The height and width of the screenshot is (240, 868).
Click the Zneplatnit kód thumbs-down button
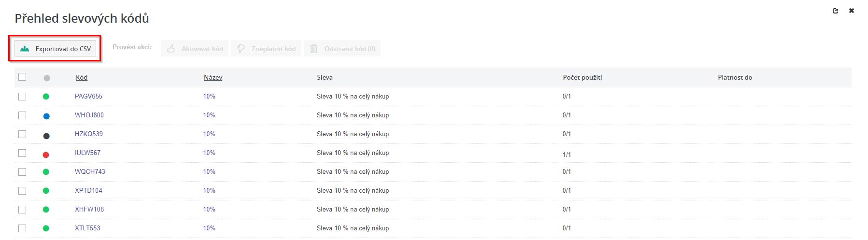click(x=266, y=49)
